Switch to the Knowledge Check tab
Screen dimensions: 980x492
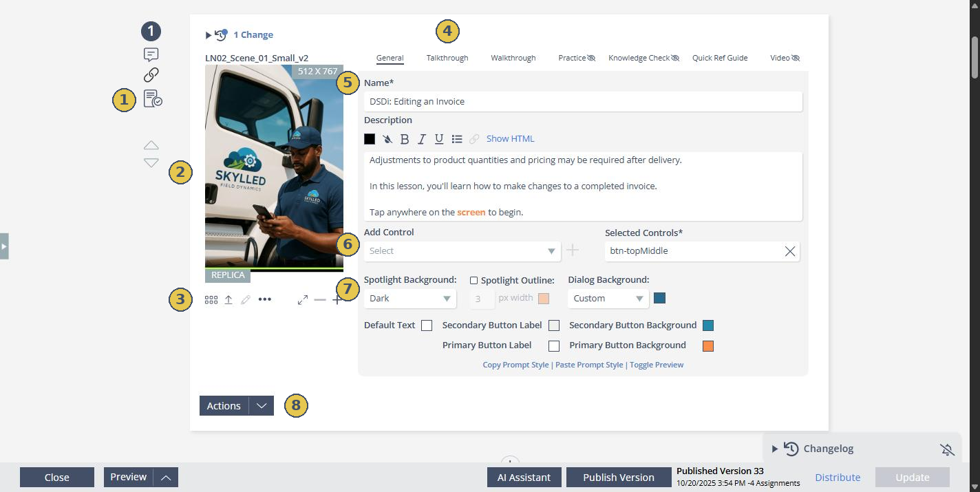tap(644, 58)
